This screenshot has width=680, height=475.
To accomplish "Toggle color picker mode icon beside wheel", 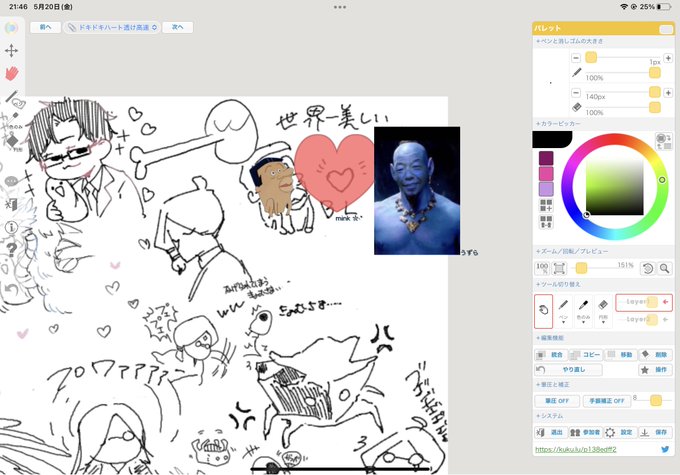I will (664, 141).
